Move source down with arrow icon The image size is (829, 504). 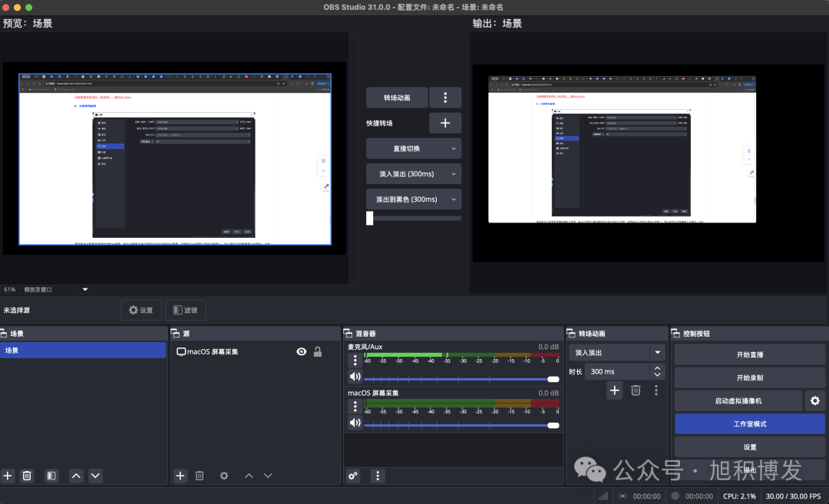[268, 476]
